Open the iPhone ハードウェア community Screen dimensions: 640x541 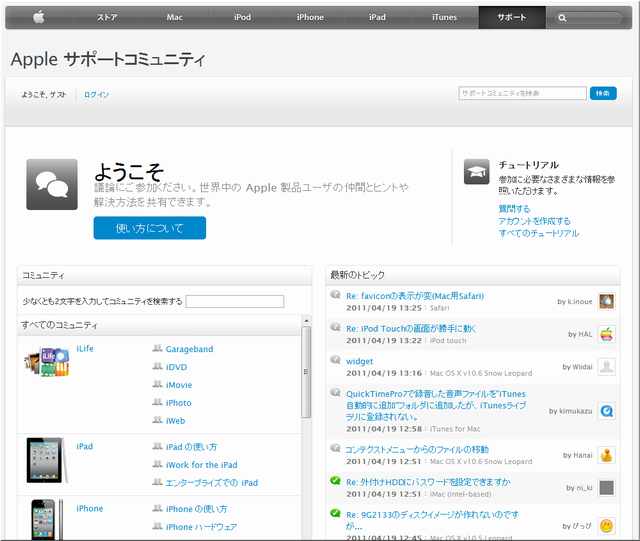pos(201,527)
